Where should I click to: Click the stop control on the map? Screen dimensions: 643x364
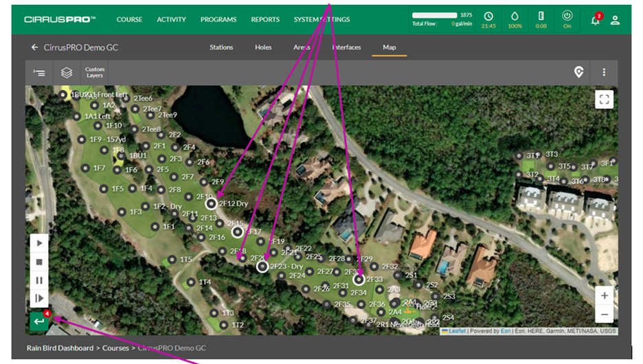tap(39, 262)
